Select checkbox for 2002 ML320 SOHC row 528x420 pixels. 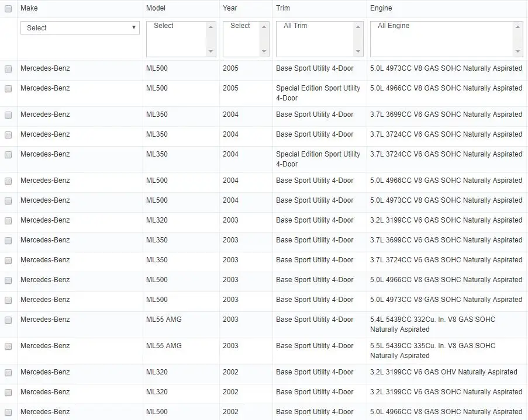pos(8,393)
